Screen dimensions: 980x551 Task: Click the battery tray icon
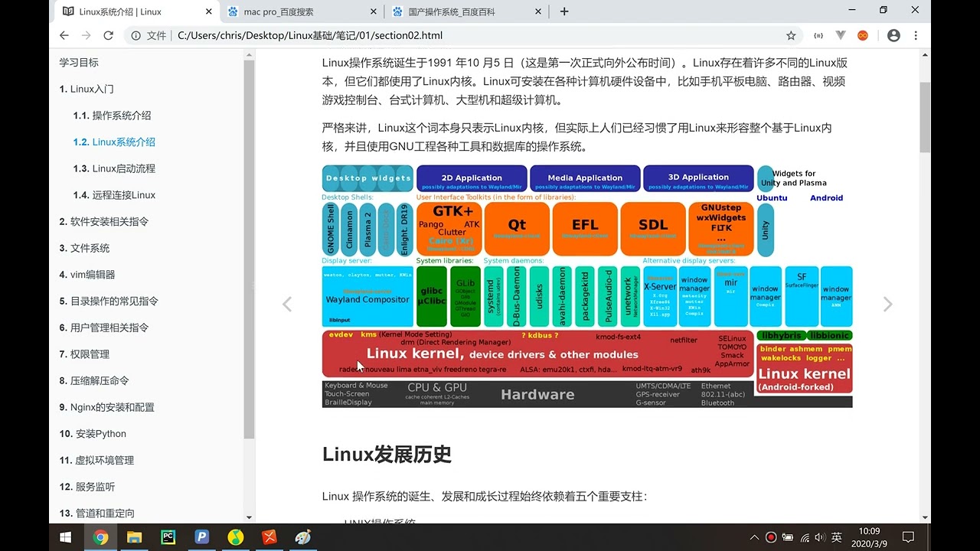coord(788,537)
